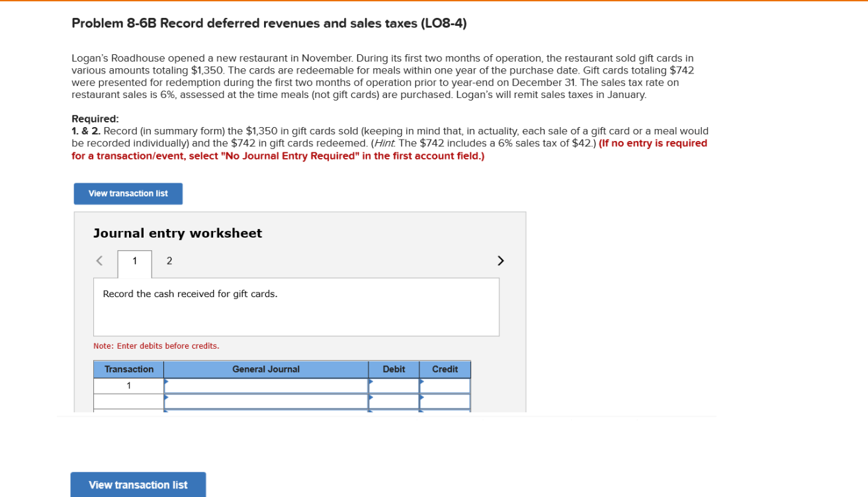This screenshot has width=868, height=497.
Task: Click the General Journal column header
Action: 266,369
